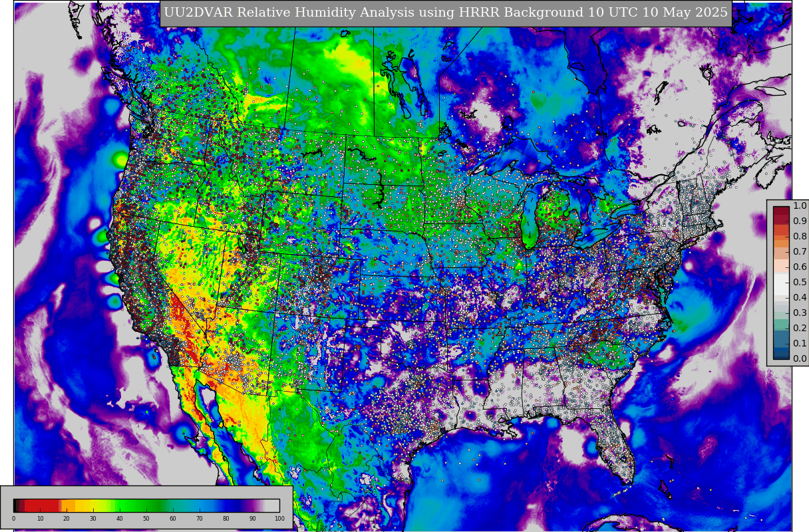Image resolution: width=809 pixels, height=532 pixels.
Task: Click the 30 tick label on humidity scale
Action: (93, 519)
